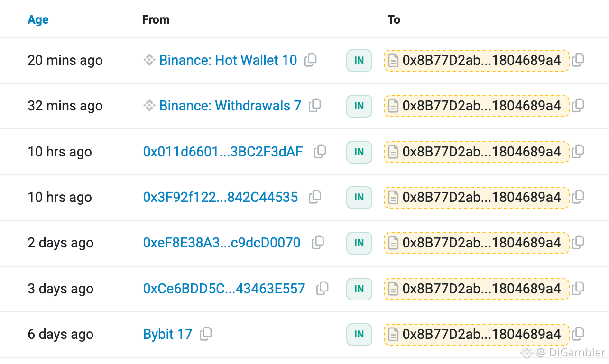Viewport: 609px width, 364px height.
Task: Open the Binance: Hot Wallet 10 link
Action: point(228,61)
